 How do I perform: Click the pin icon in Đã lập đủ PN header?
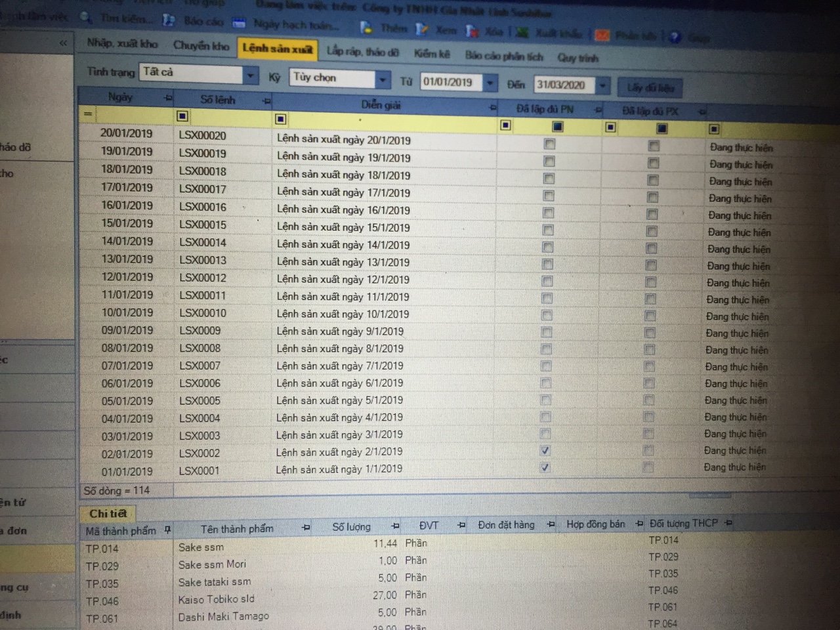click(x=598, y=110)
